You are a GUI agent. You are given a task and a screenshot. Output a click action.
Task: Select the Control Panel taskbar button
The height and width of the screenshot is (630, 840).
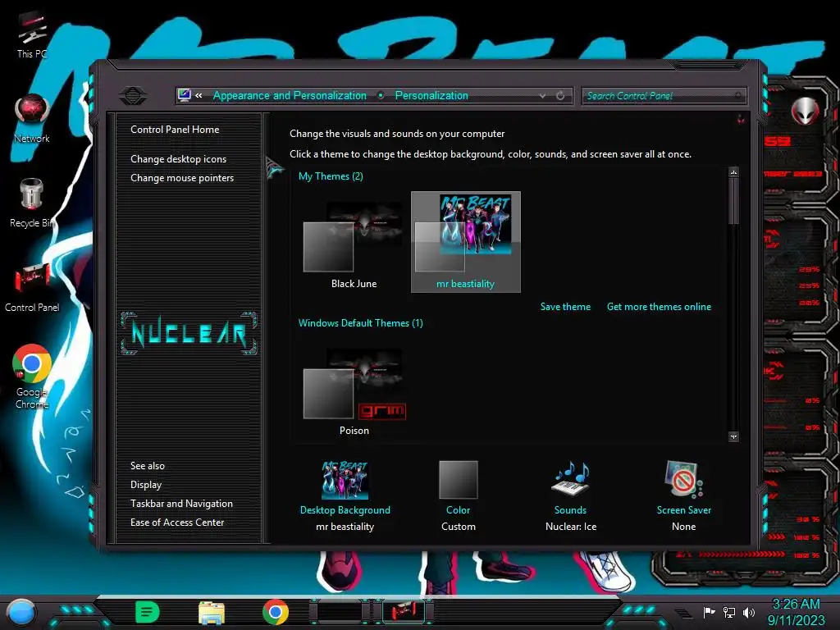pyautogui.click(x=404, y=611)
